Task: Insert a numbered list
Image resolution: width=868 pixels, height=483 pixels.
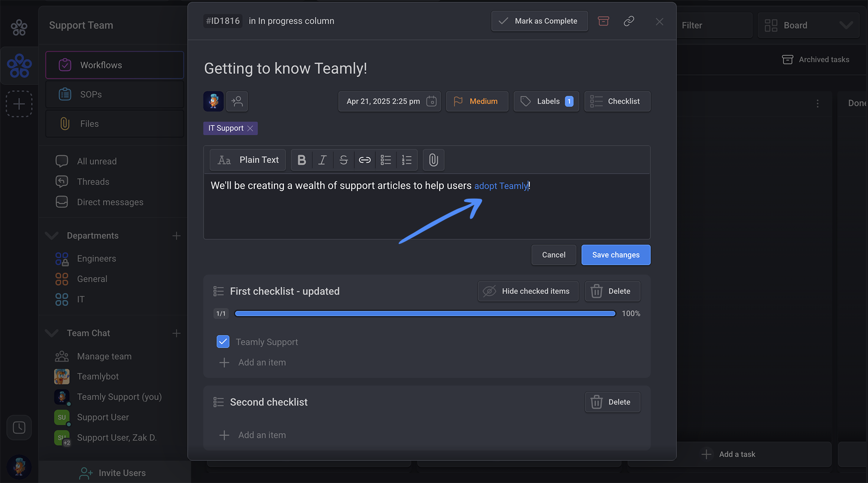Action: [406, 160]
